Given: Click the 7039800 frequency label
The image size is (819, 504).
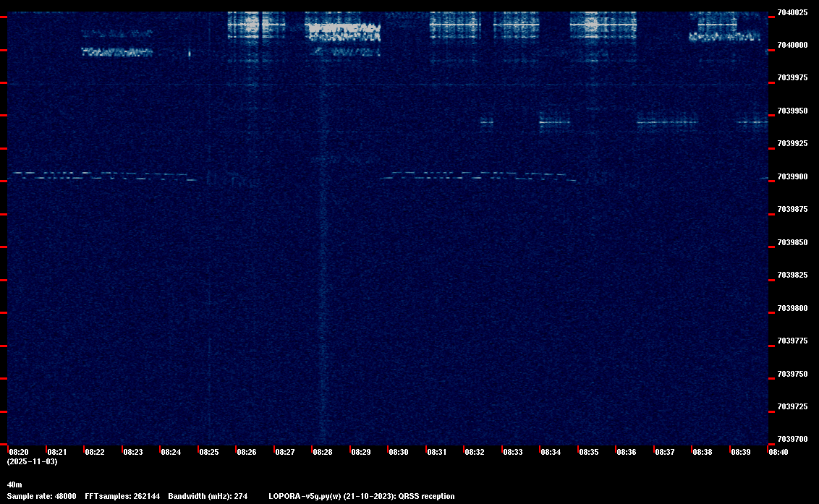Looking at the screenshot, I should click(792, 309).
